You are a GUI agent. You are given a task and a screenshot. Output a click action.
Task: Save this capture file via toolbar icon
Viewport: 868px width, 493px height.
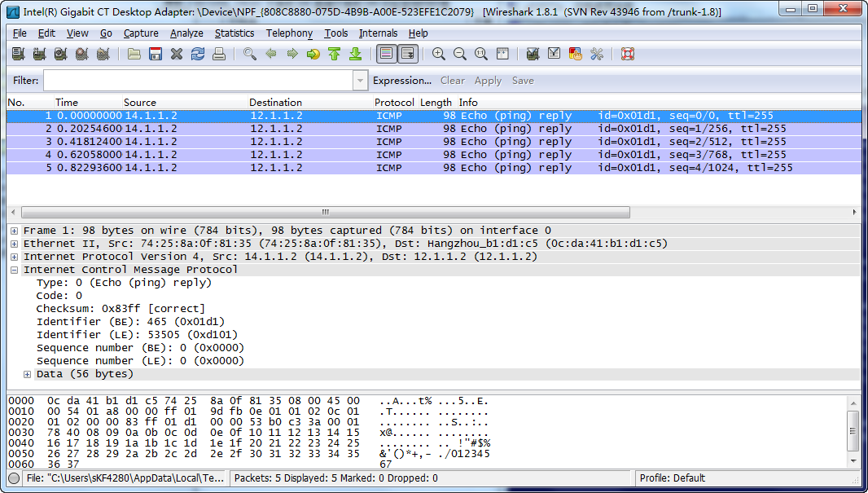point(156,54)
